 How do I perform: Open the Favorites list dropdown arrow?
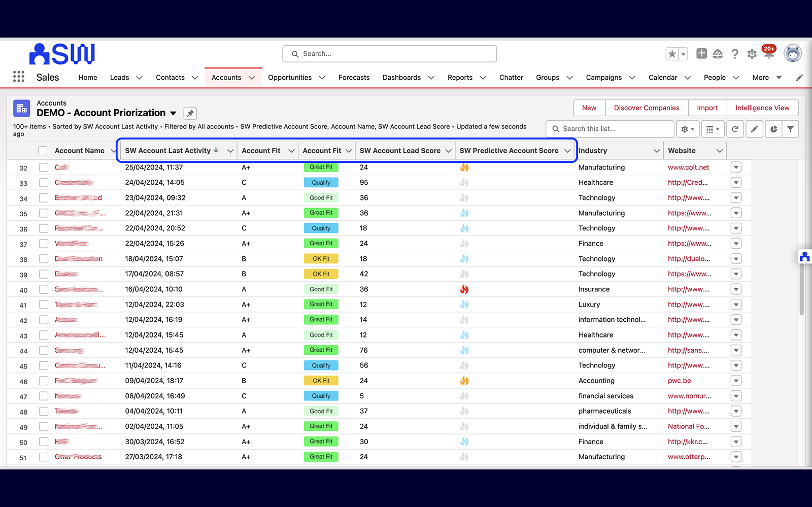point(683,54)
